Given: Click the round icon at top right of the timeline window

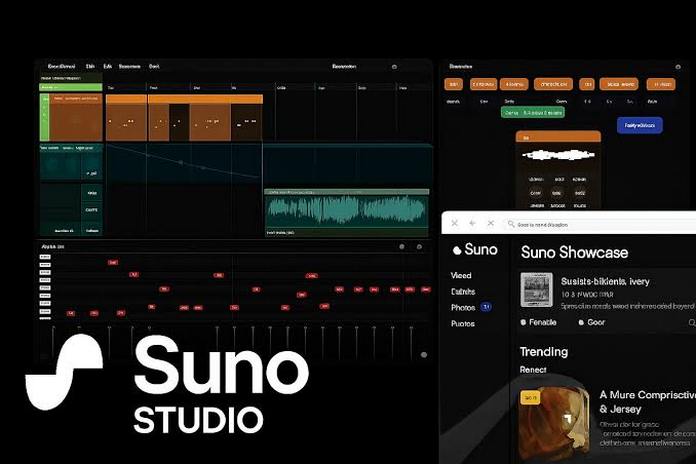Looking at the screenshot, I should (x=394, y=67).
